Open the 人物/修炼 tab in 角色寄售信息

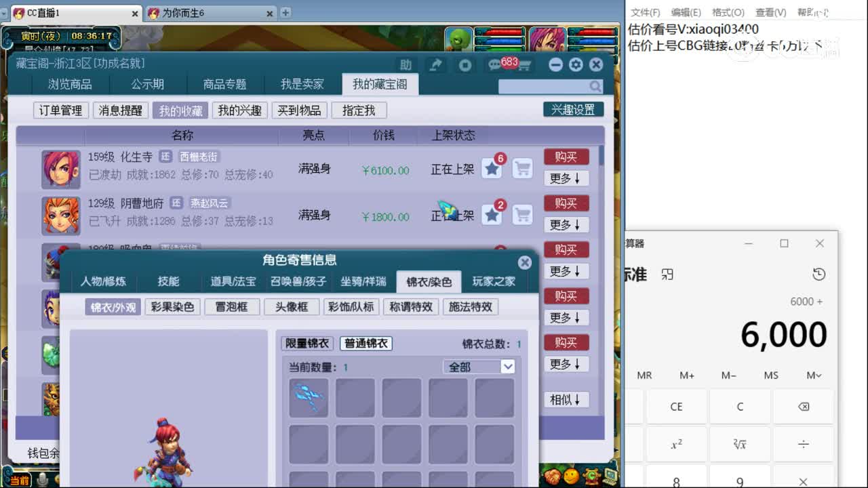tap(103, 281)
